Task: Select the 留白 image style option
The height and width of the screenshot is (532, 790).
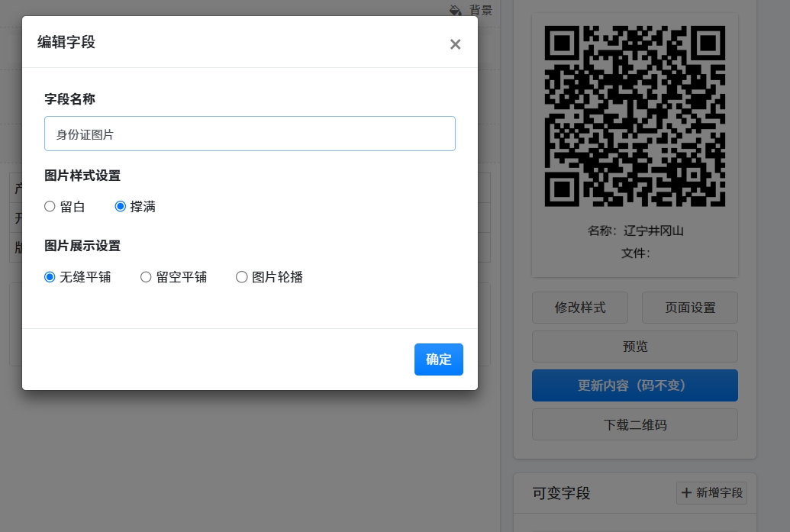Action: pyautogui.click(x=50, y=206)
